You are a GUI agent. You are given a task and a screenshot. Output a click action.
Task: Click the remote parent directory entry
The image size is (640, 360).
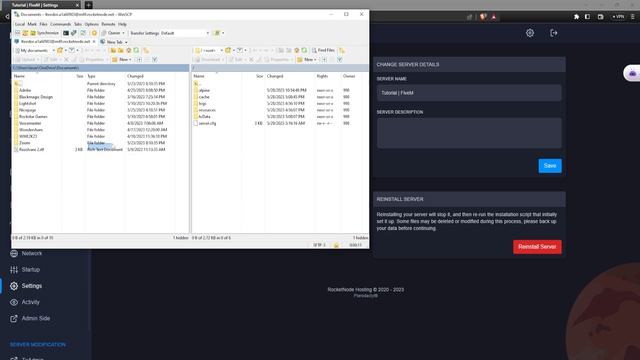(197, 84)
